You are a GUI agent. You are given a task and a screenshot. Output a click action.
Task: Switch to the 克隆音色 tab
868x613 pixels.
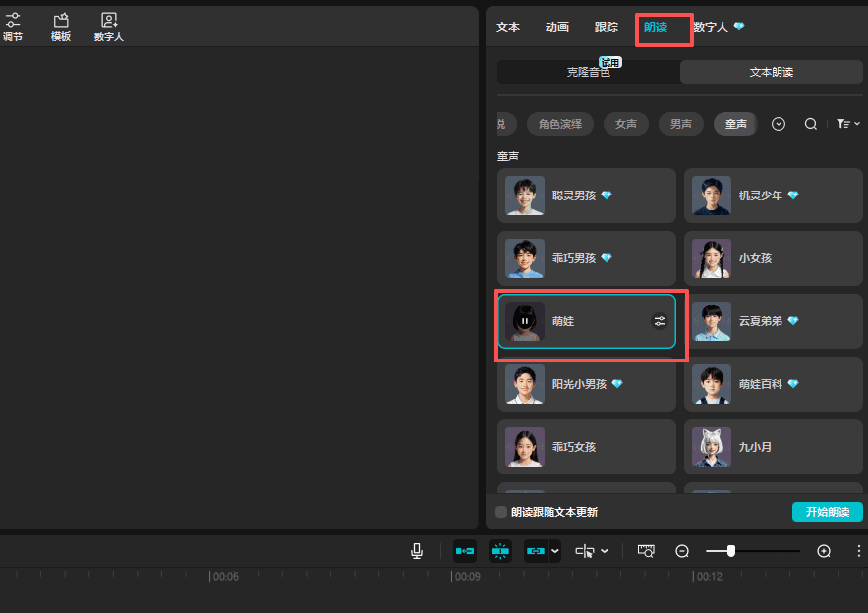click(x=588, y=72)
